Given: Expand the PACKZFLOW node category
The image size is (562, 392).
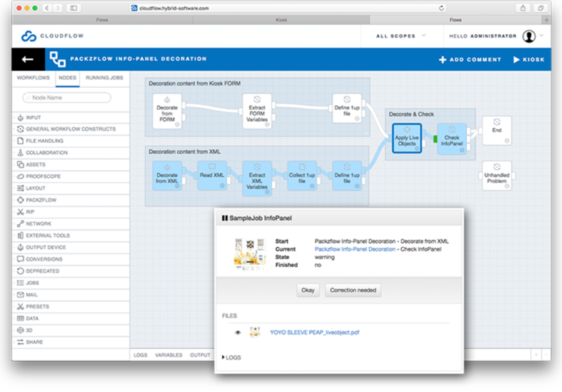Looking at the screenshot, I should pos(41,200).
